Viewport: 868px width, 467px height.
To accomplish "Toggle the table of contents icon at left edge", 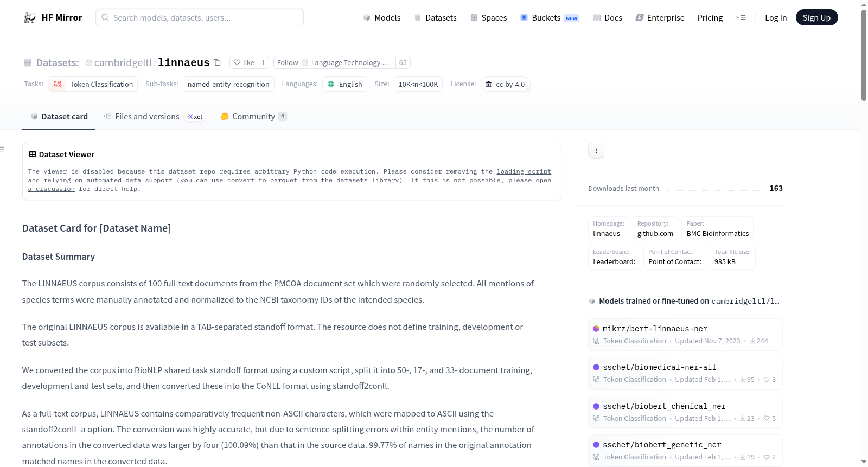I will [2, 149].
